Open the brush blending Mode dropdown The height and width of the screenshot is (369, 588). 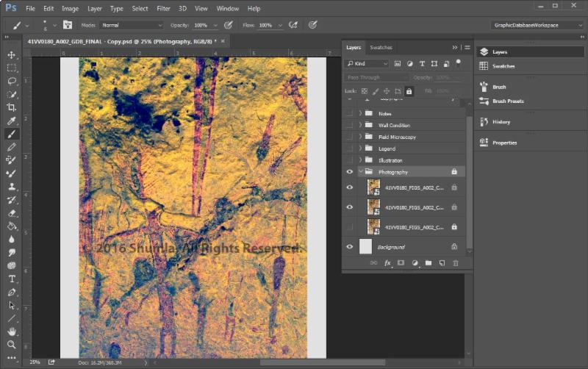tap(121, 25)
